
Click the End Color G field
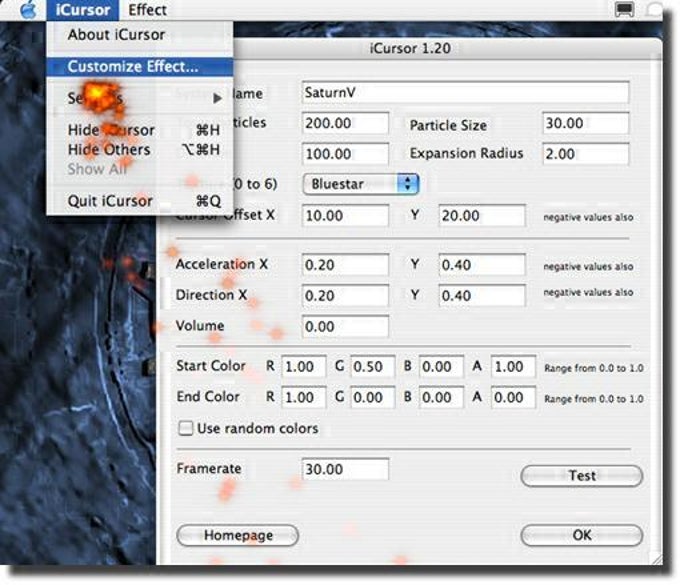click(373, 397)
